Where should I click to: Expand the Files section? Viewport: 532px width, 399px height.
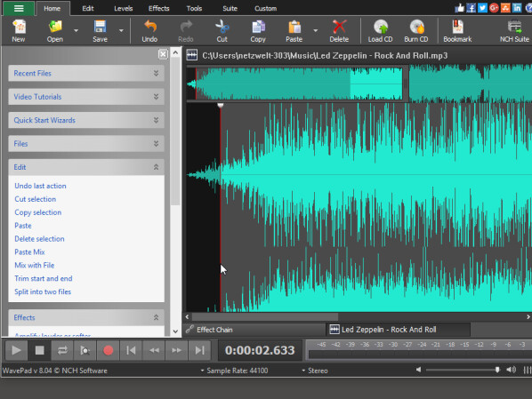point(86,143)
